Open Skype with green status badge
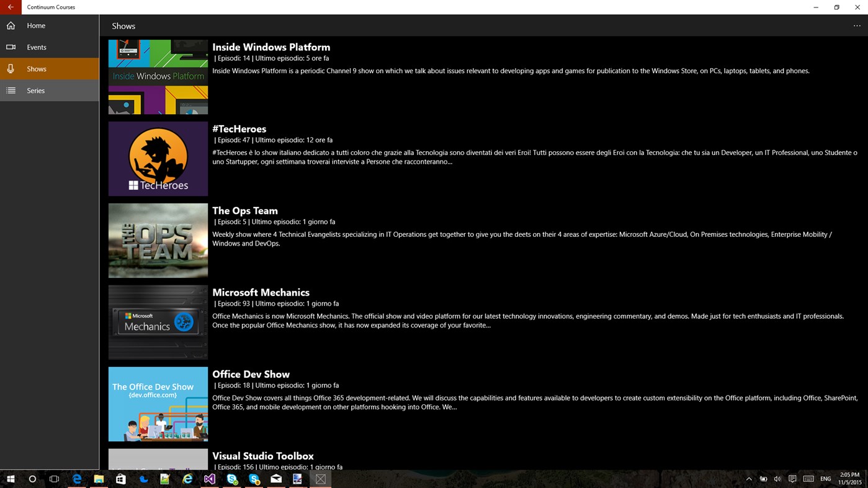This screenshot has width=868, height=488. pyautogui.click(x=232, y=479)
